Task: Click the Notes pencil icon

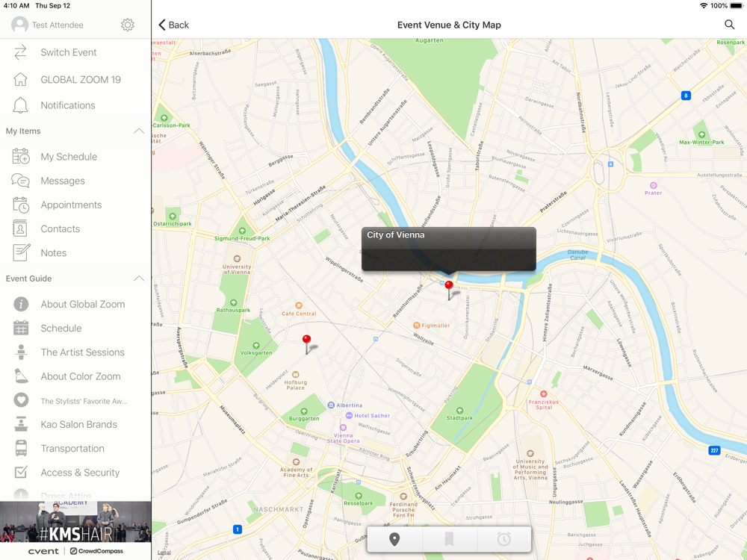Action: coord(22,252)
